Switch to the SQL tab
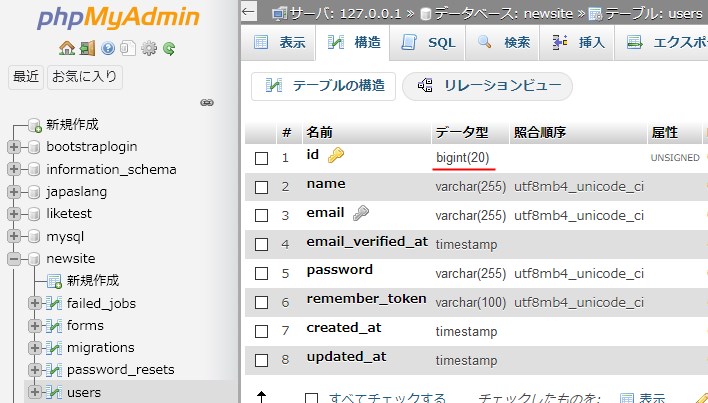This screenshot has width=708, height=403. [x=429, y=43]
